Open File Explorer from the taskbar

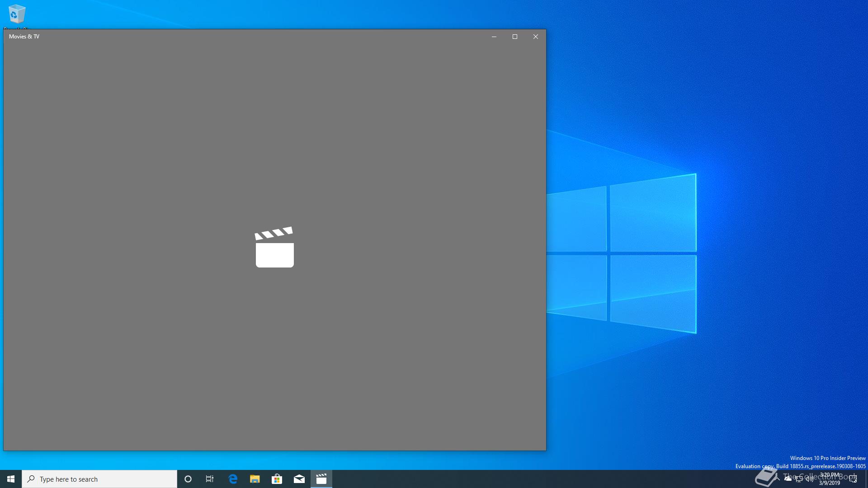[255, 479]
